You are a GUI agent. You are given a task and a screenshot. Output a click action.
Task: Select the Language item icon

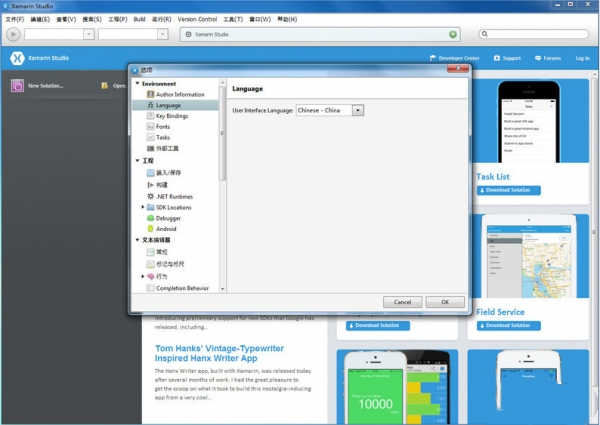click(150, 105)
